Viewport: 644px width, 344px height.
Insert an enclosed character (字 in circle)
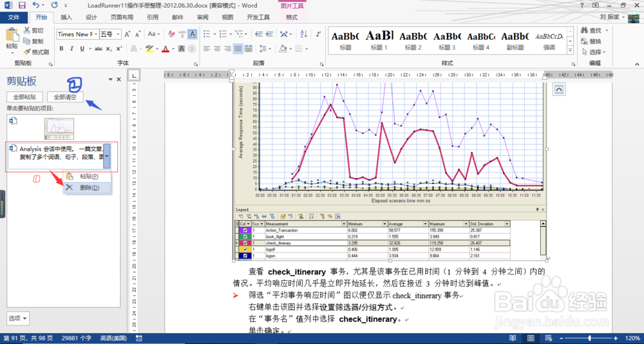point(192,49)
